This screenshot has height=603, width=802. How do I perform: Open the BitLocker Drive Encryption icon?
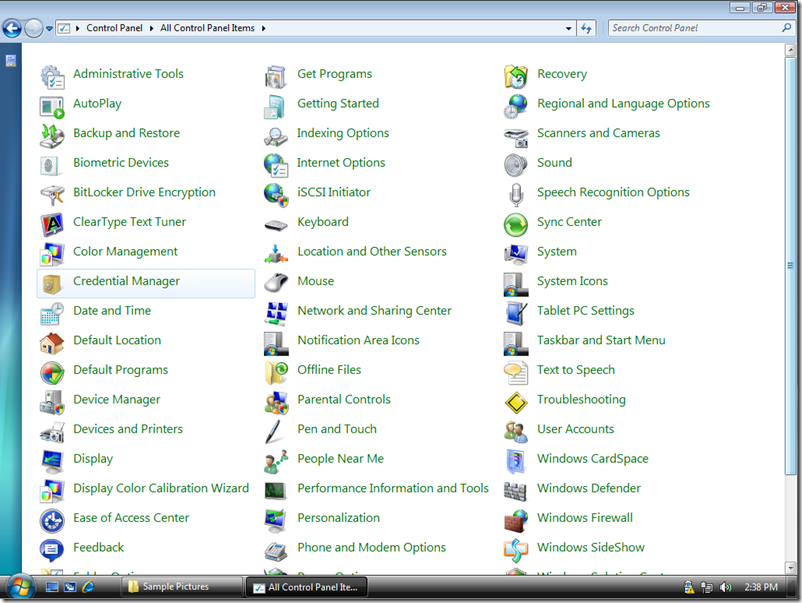(x=52, y=195)
